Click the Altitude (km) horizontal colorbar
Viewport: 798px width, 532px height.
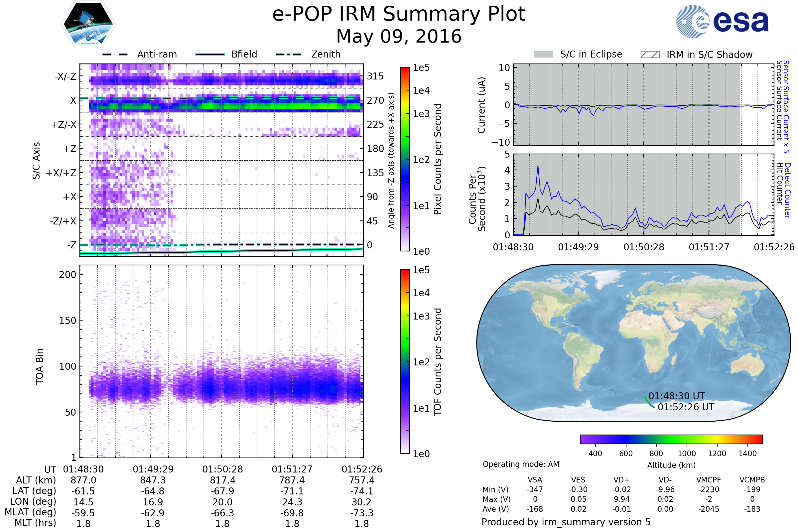click(671, 439)
